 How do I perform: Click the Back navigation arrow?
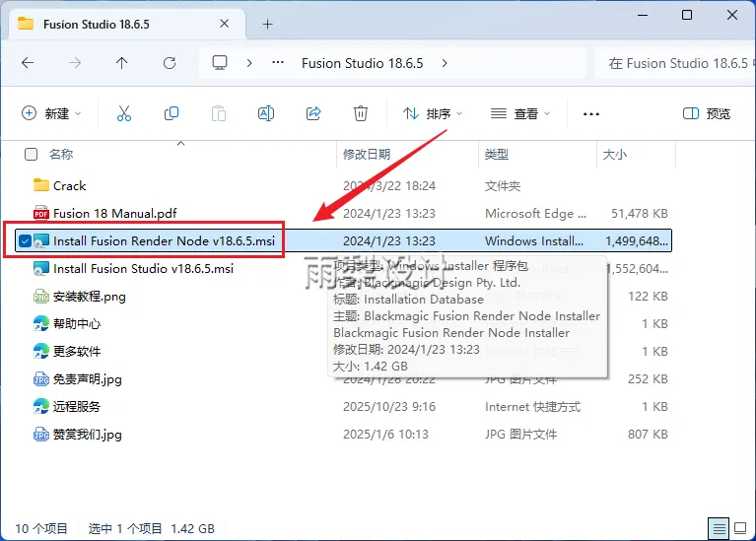click(x=28, y=63)
